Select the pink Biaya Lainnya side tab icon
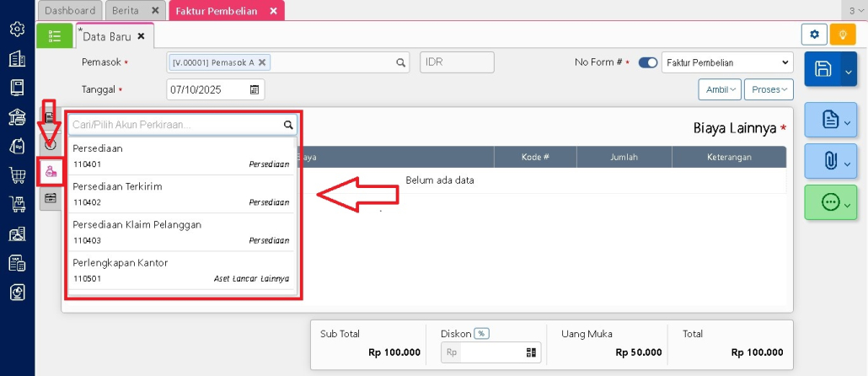 [x=51, y=171]
